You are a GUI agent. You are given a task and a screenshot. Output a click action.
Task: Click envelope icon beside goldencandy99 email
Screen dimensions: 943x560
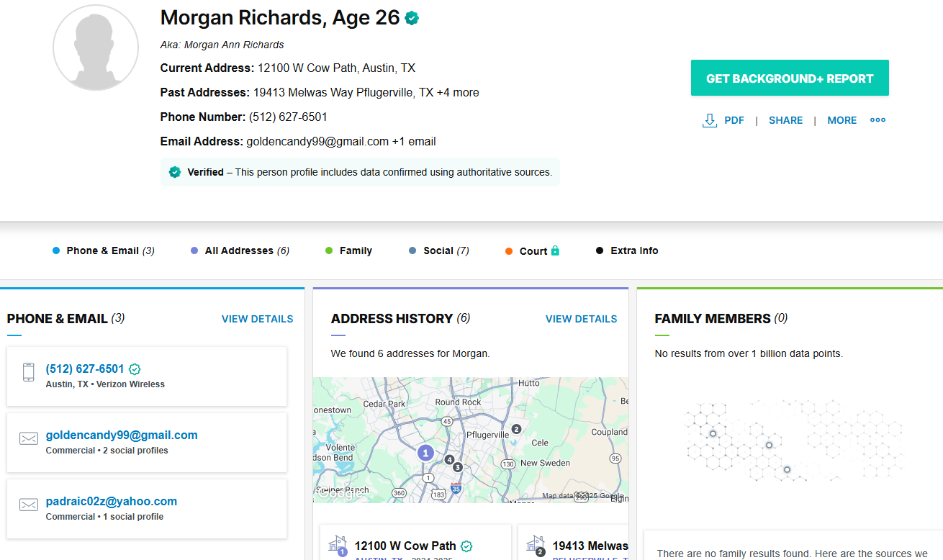(x=29, y=438)
